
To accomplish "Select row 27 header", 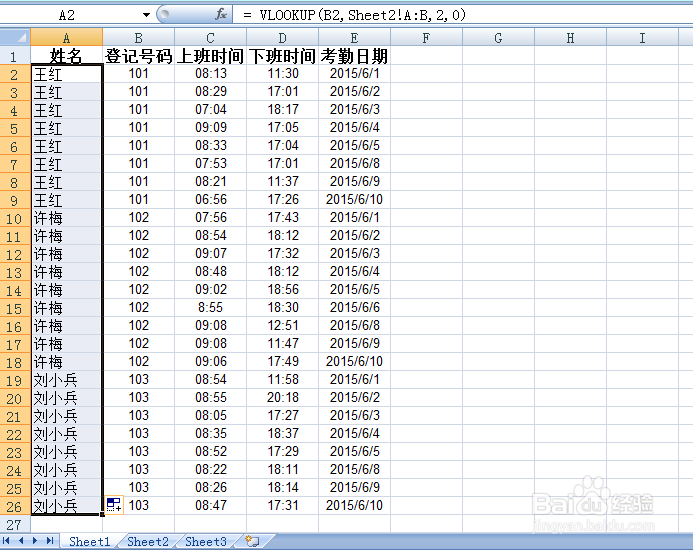I will click(15, 524).
